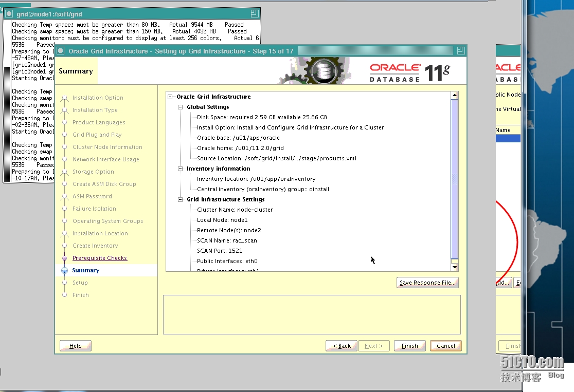Image resolution: width=574 pixels, height=392 pixels.
Task: Click 'Cluster Name: node-cluster' row
Action: [235, 210]
